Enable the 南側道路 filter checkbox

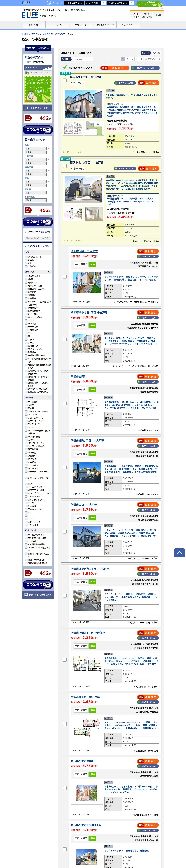point(26,266)
